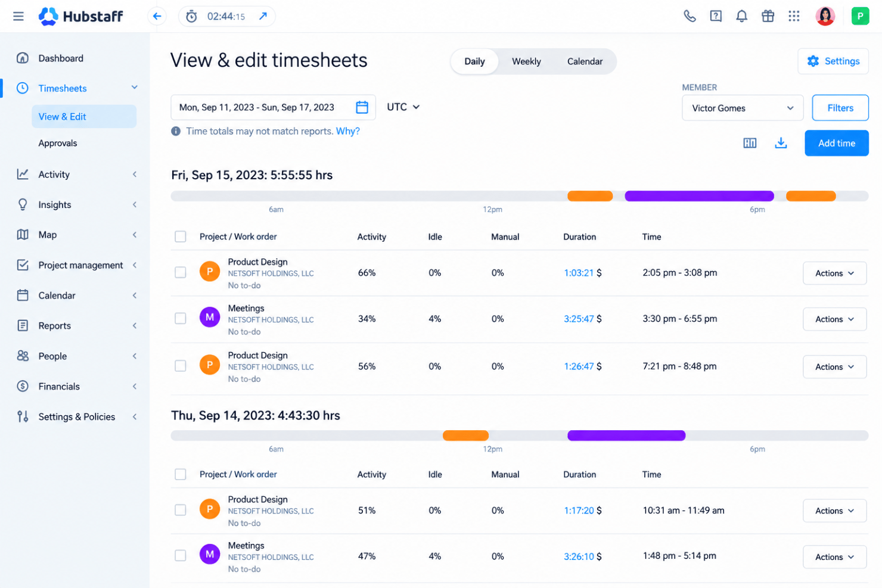Open Approvals in the sidebar
The image size is (882, 588).
pyautogui.click(x=58, y=143)
